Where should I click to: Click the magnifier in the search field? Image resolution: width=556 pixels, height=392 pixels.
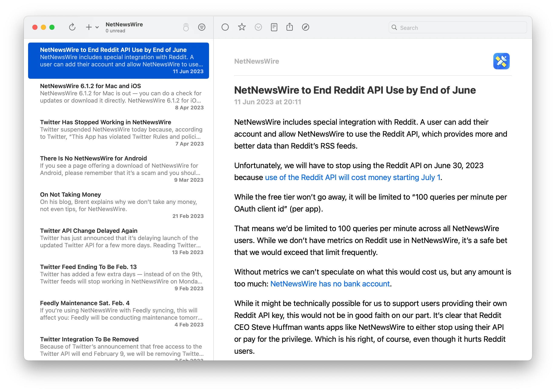(x=394, y=27)
